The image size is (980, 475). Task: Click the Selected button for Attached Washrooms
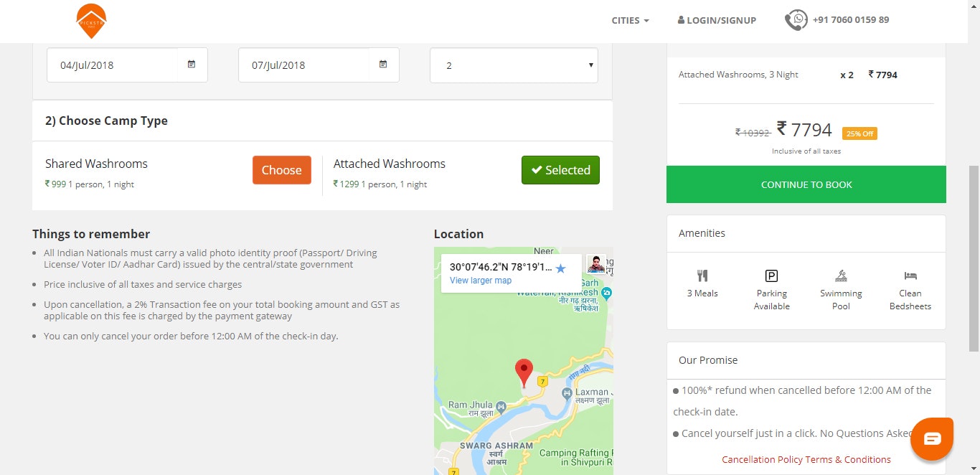(560, 170)
